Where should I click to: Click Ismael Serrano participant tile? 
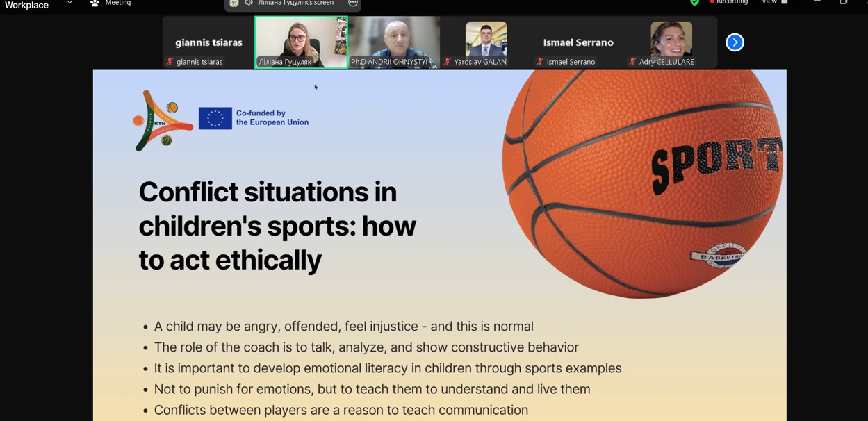tap(578, 42)
